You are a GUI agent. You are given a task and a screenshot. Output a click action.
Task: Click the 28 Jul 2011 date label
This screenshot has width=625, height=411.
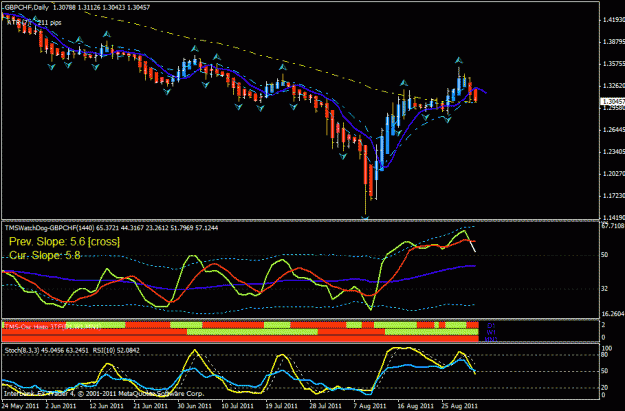point(325,406)
